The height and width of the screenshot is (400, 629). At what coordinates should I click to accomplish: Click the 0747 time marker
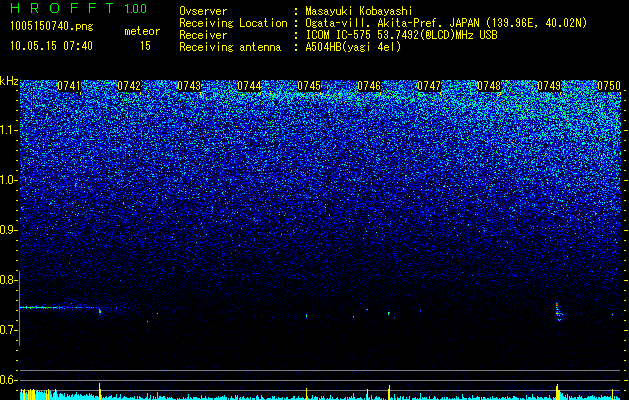[429, 86]
